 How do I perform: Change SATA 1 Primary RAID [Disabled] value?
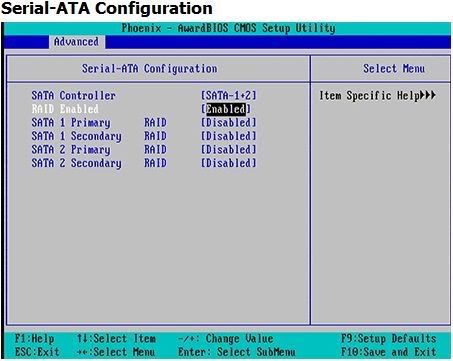pyautogui.click(x=229, y=123)
